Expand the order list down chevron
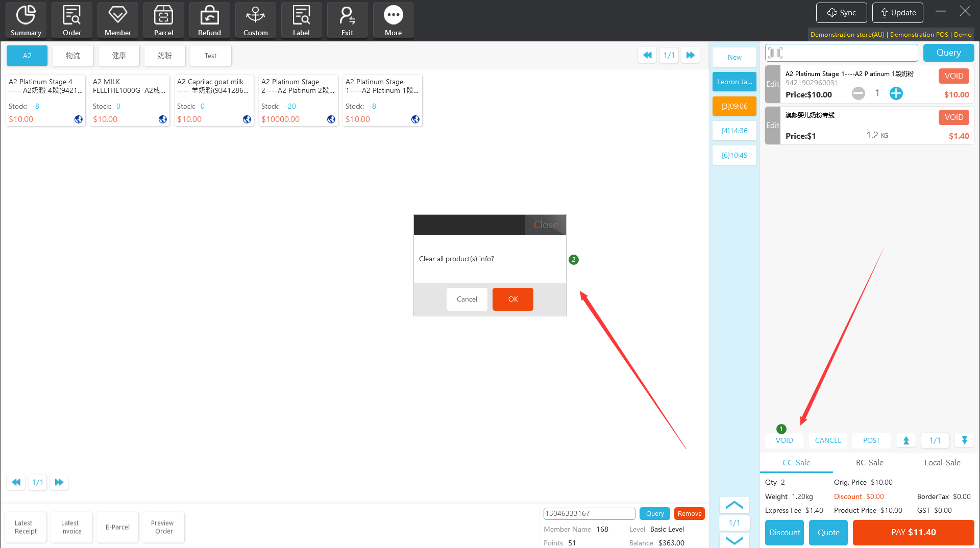 pyautogui.click(x=734, y=540)
